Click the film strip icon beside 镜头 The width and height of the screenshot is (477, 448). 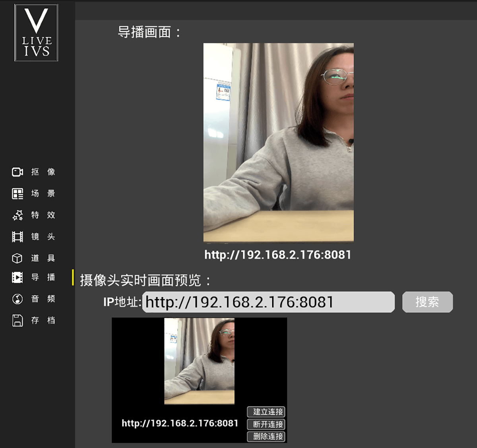[x=17, y=237]
